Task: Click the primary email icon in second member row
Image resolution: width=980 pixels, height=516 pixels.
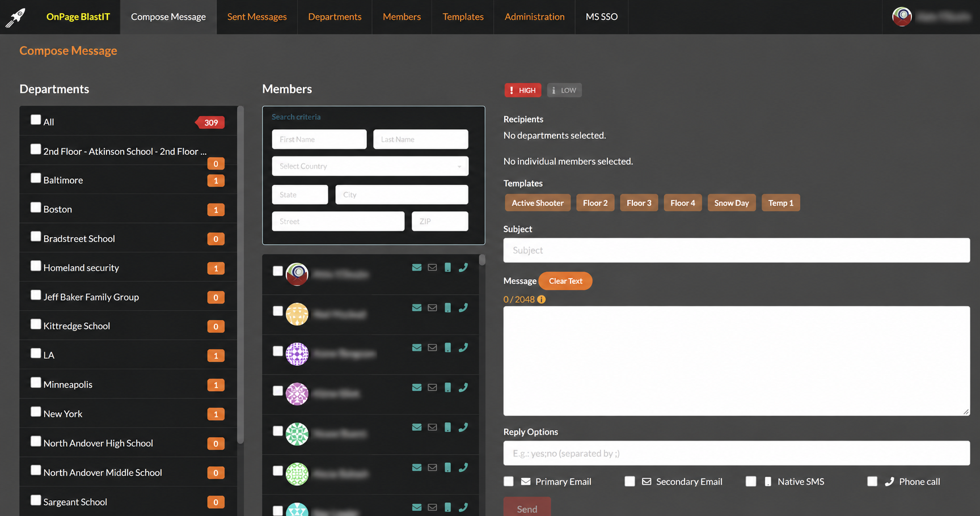Action: pos(417,308)
